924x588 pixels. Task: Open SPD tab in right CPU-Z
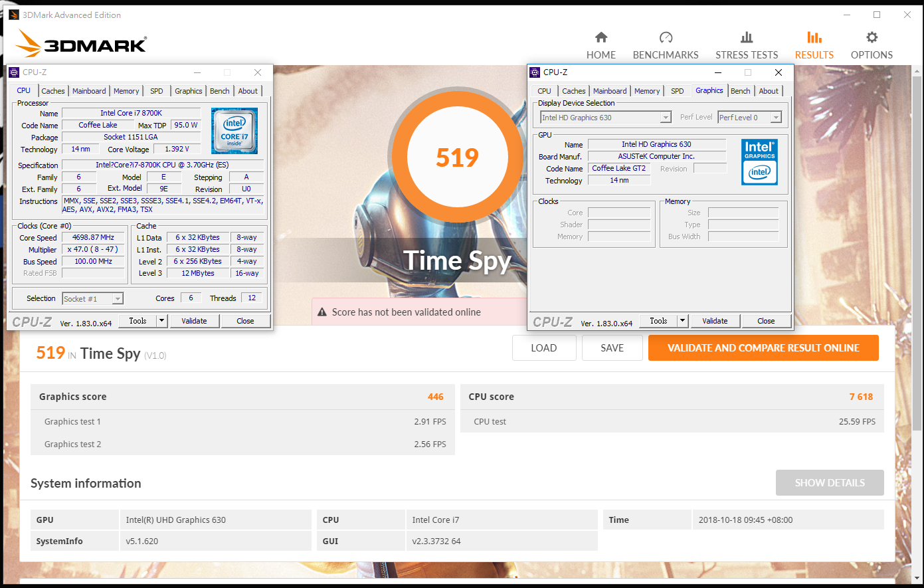pos(678,91)
